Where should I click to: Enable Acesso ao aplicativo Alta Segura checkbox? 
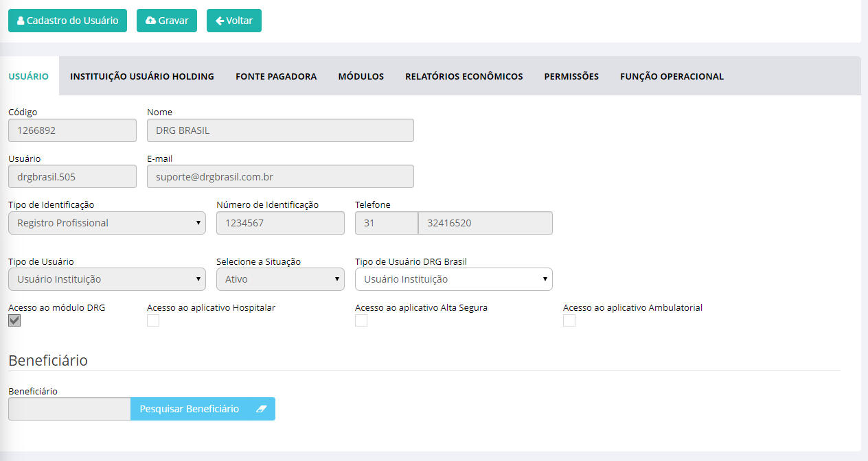coord(361,320)
